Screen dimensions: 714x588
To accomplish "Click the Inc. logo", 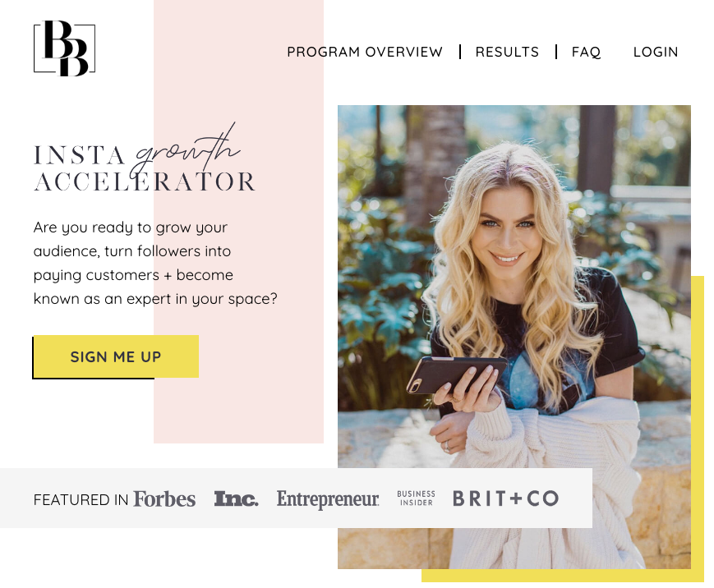I will [237, 498].
